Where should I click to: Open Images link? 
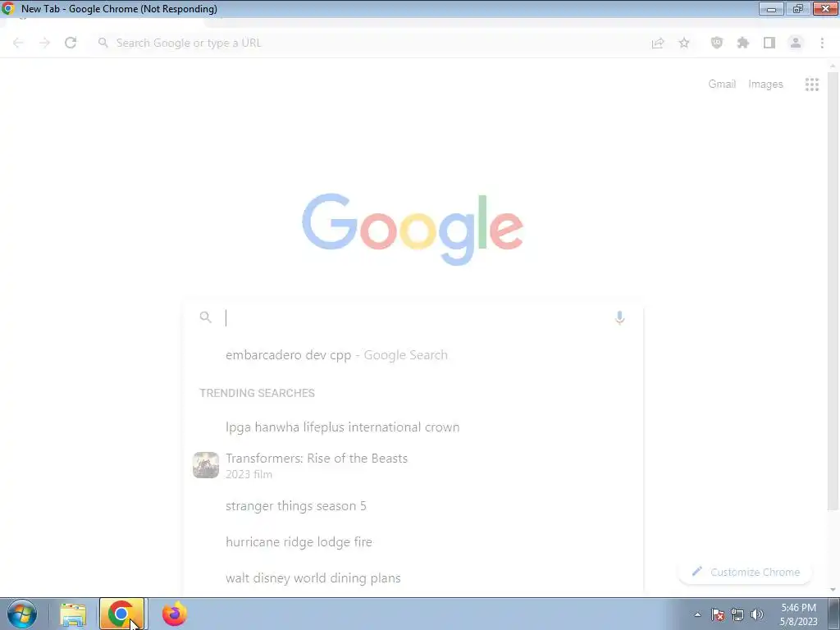click(765, 84)
